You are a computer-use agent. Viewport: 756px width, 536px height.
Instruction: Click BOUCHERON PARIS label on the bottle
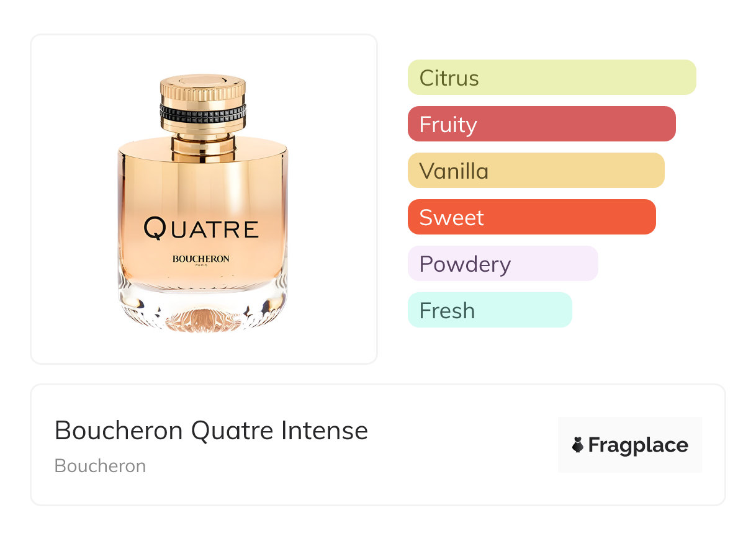[x=201, y=260]
